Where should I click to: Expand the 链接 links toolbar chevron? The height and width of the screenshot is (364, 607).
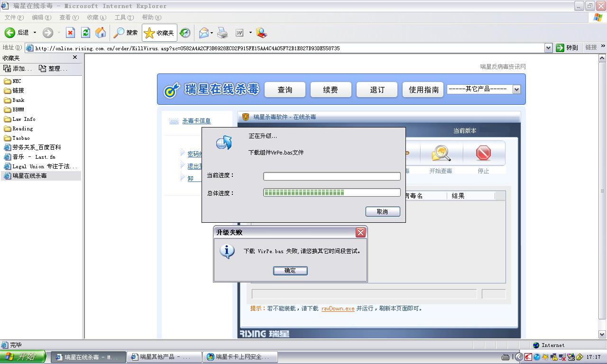point(603,46)
